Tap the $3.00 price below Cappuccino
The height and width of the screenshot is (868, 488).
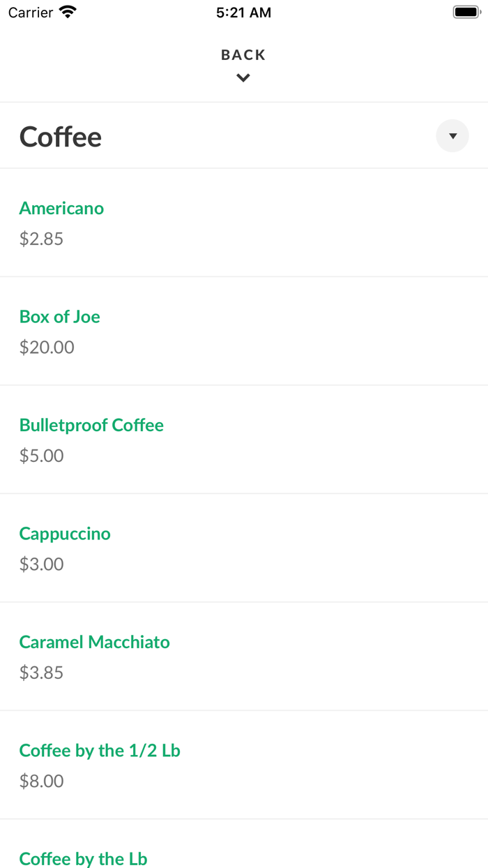pos(41,564)
